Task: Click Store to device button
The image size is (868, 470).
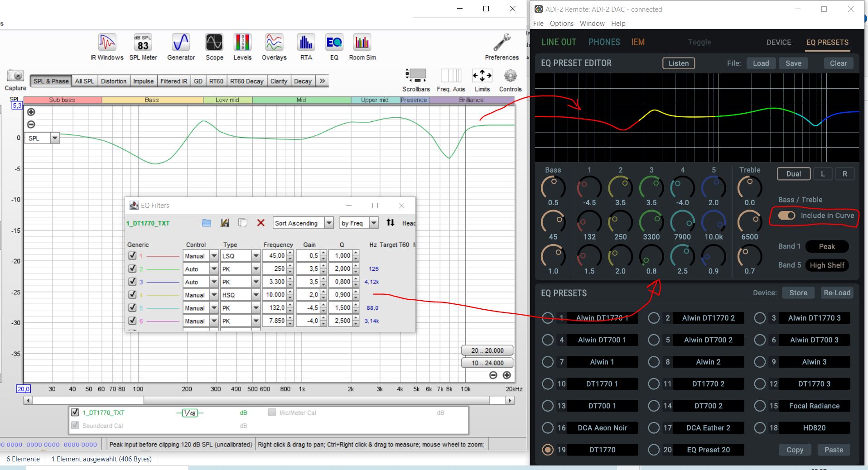Action: pos(798,293)
